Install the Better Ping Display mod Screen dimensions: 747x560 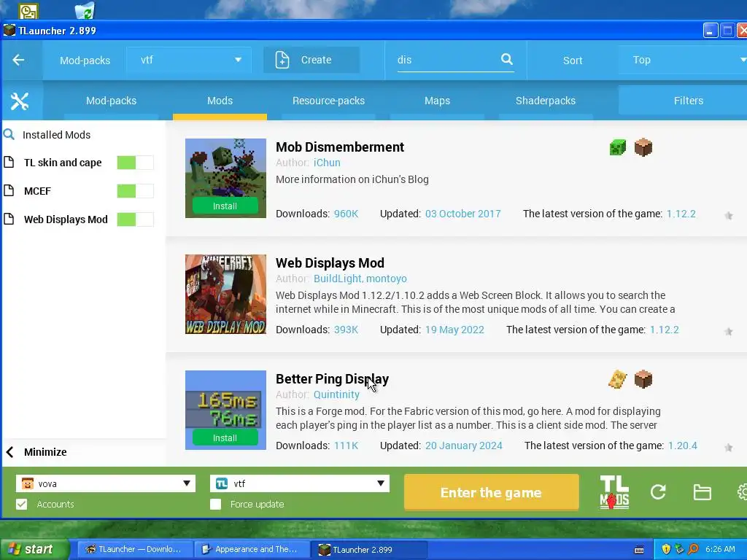225,438
